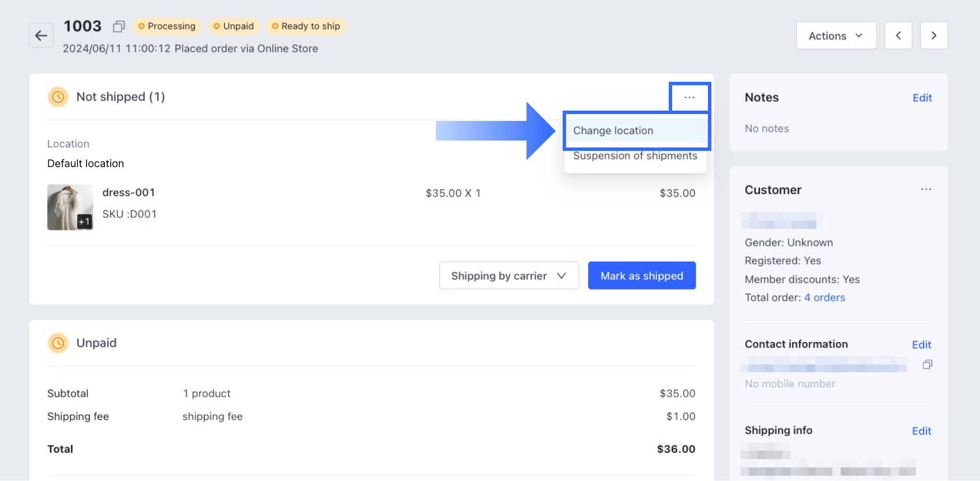Edit the Notes section

(922, 98)
